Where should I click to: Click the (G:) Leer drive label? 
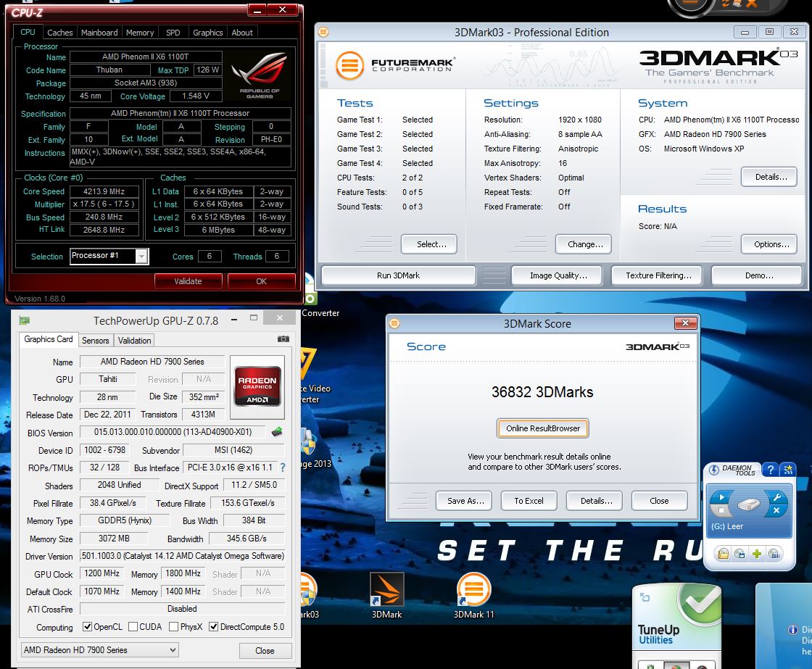(727, 526)
